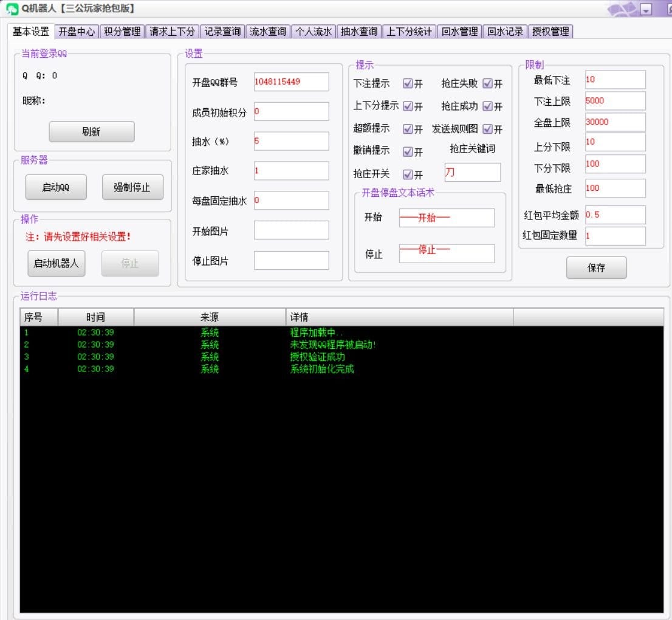Go to the 记录查询 tab

[x=222, y=32]
